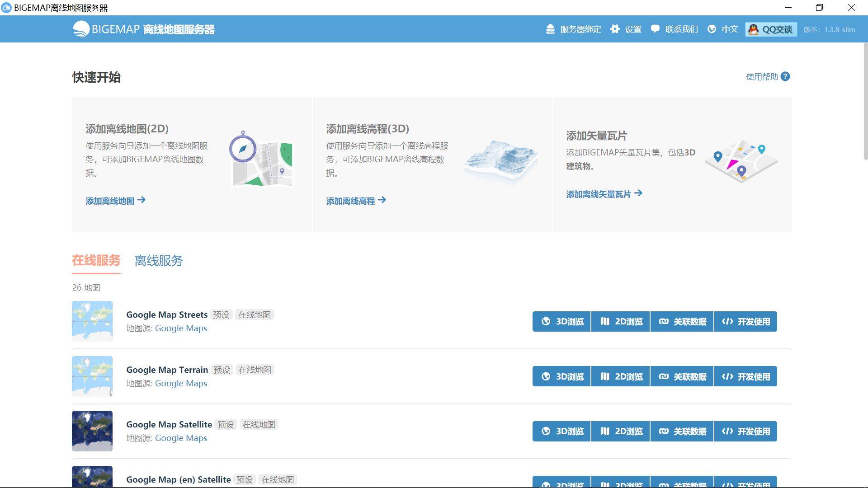
Task: Click version 1.3.8-slim label
Action: [829, 30]
